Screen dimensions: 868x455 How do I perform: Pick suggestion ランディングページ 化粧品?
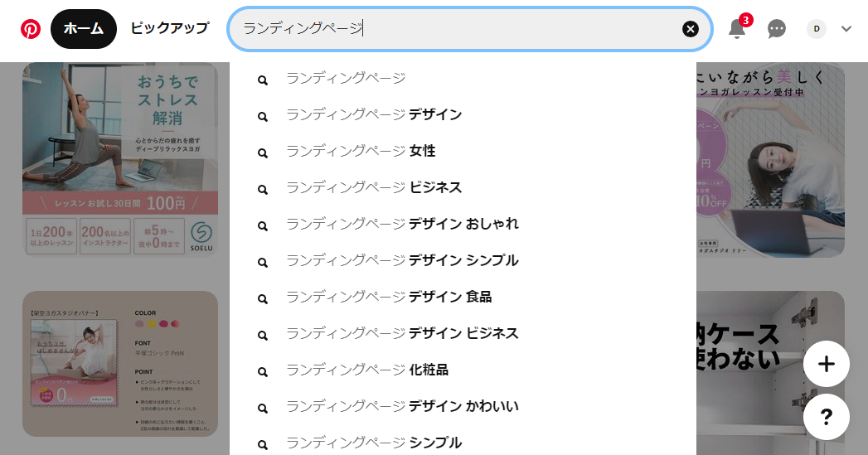(x=463, y=370)
